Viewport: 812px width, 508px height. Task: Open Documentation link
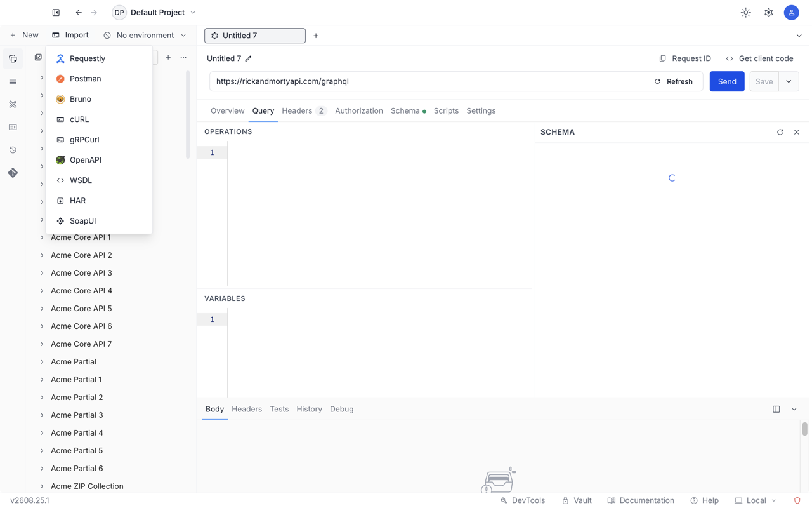tap(641, 500)
